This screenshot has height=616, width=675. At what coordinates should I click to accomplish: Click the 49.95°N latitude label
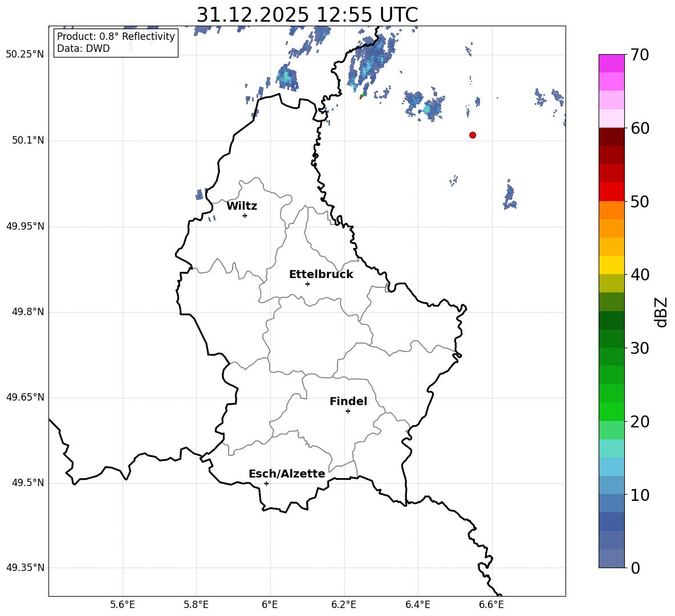click(x=25, y=226)
